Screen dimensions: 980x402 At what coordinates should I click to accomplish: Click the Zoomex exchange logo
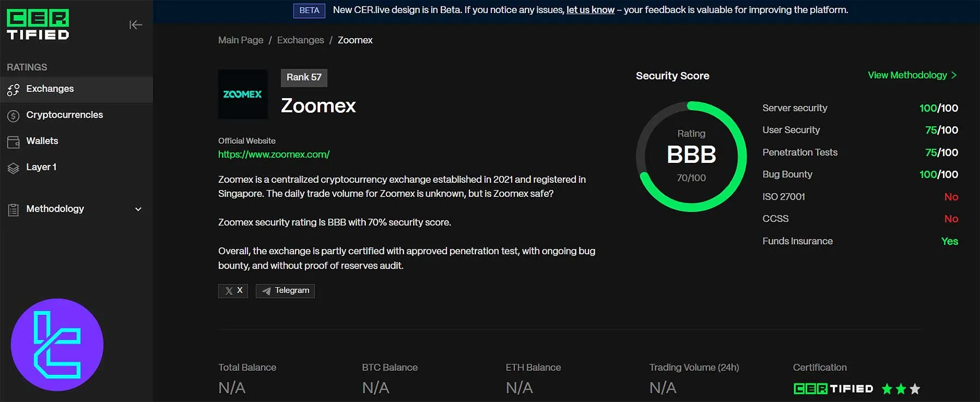243,94
